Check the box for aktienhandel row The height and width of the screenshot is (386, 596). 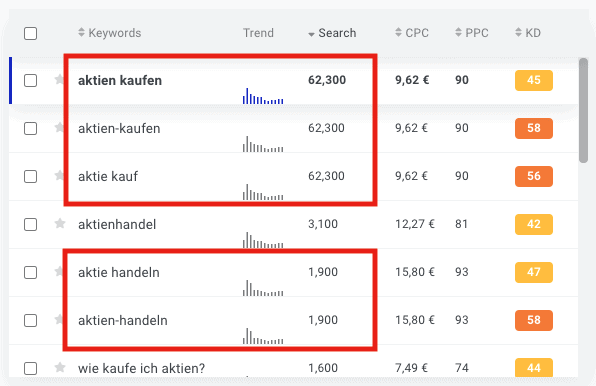pyautogui.click(x=30, y=225)
